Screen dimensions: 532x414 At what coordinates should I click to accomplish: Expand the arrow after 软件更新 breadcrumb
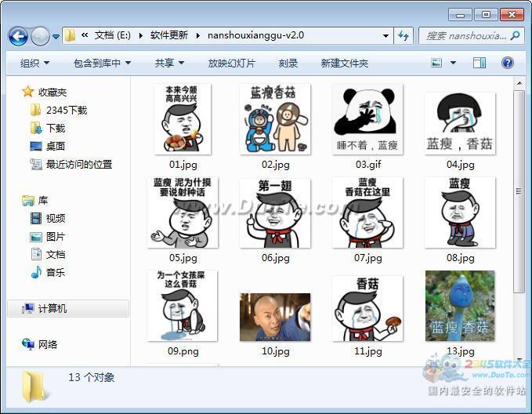pyautogui.click(x=197, y=35)
